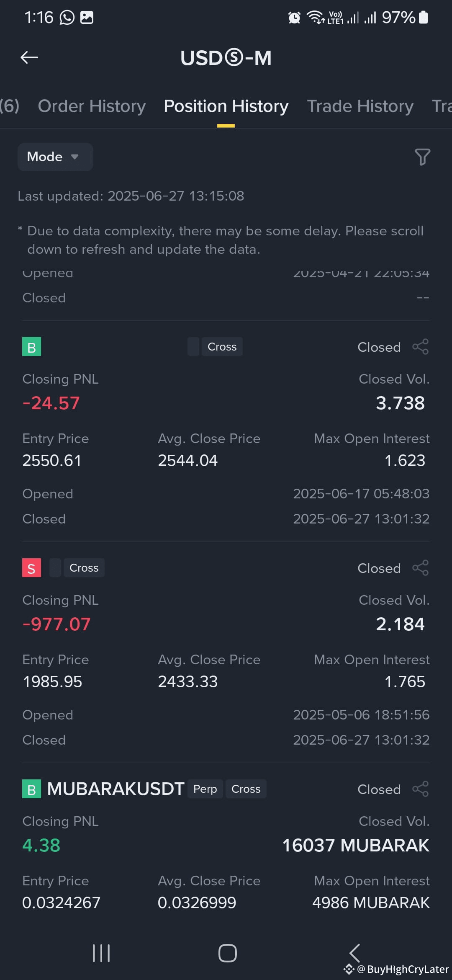Screen dimensions: 452x980
Task: Share the -977.07 PNL closed position
Action: (x=420, y=568)
